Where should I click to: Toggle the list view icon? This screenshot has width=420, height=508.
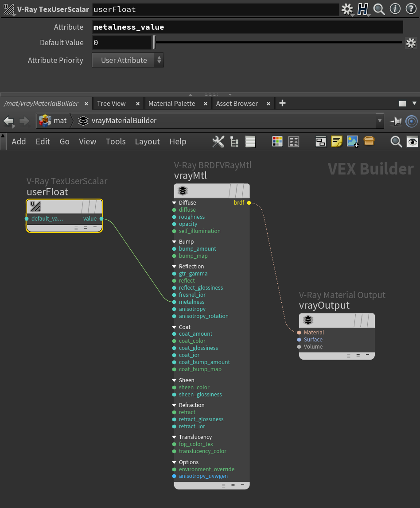250,142
